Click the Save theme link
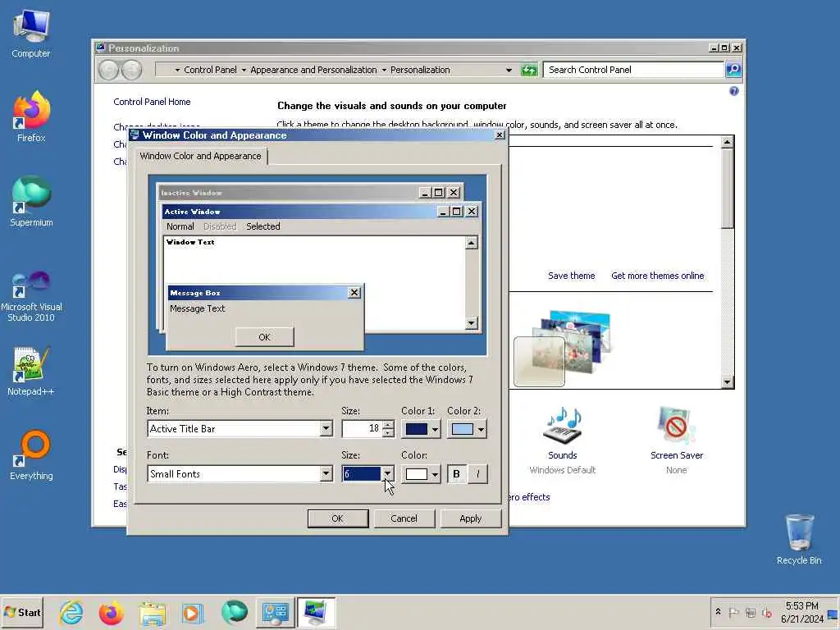This screenshot has width=840, height=630. click(x=571, y=276)
